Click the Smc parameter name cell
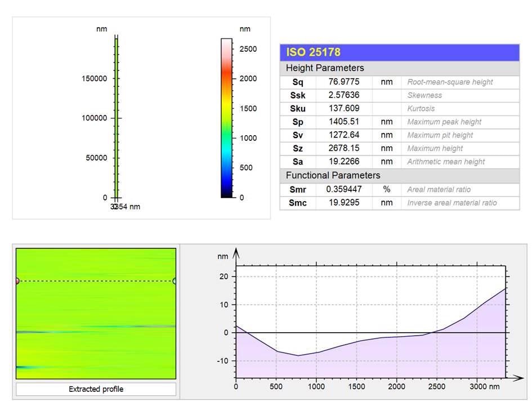The width and height of the screenshot is (532, 406). (x=298, y=203)
